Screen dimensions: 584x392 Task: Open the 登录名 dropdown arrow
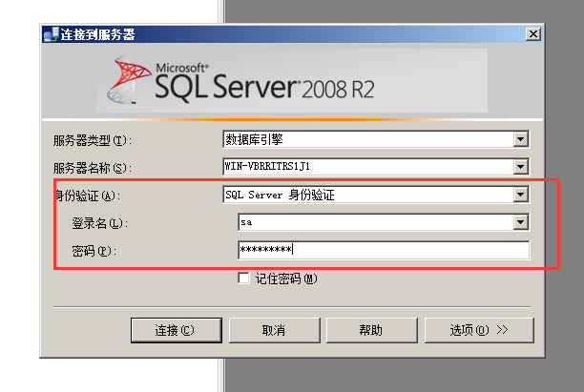(521, 222)
